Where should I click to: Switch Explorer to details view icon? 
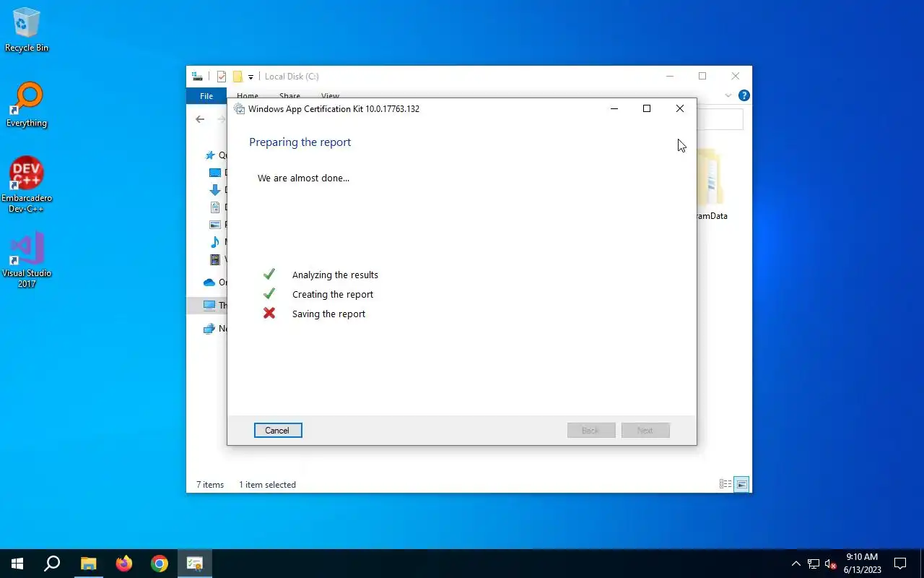pyautogui.click(x=725, y=485)
